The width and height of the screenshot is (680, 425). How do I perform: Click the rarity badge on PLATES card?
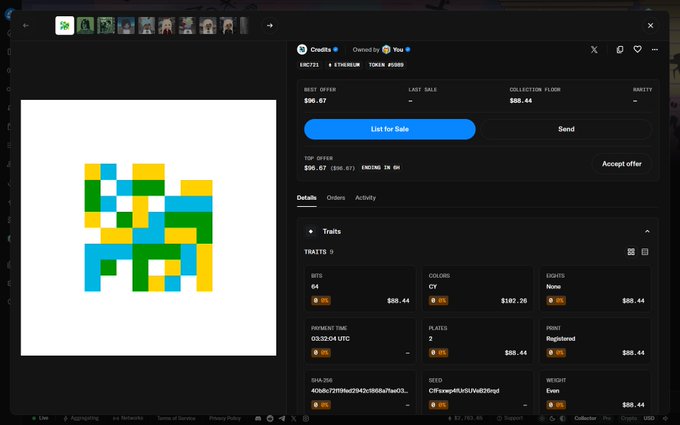(438, 353)
